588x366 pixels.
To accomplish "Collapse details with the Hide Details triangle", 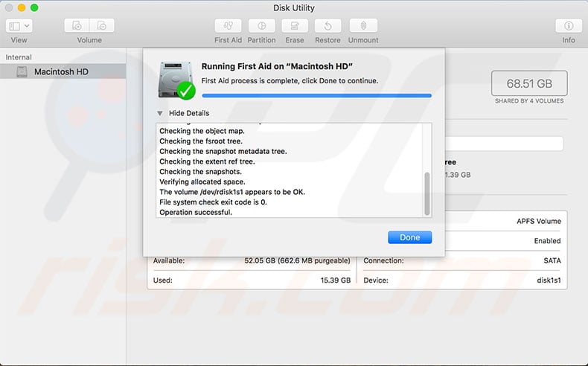I will pyautogui.click(x=160, y=113).
